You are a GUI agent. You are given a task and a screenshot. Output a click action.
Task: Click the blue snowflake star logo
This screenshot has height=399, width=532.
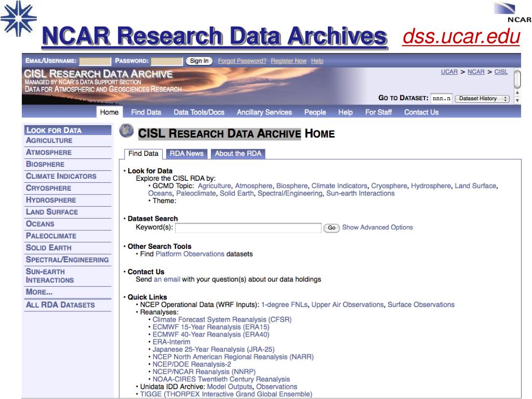click(x=18, y=18)
